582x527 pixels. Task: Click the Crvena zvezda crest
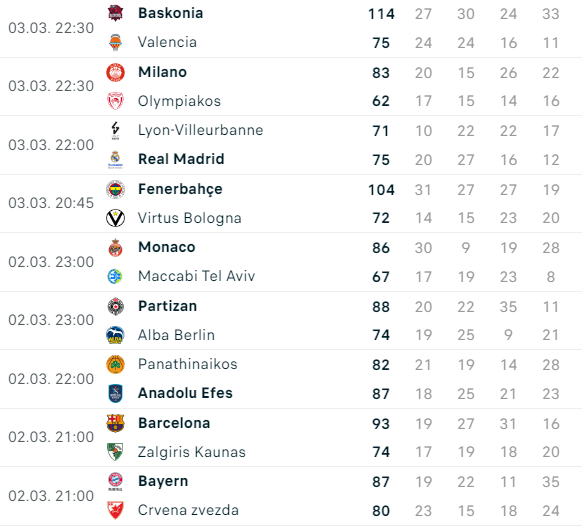115,510
